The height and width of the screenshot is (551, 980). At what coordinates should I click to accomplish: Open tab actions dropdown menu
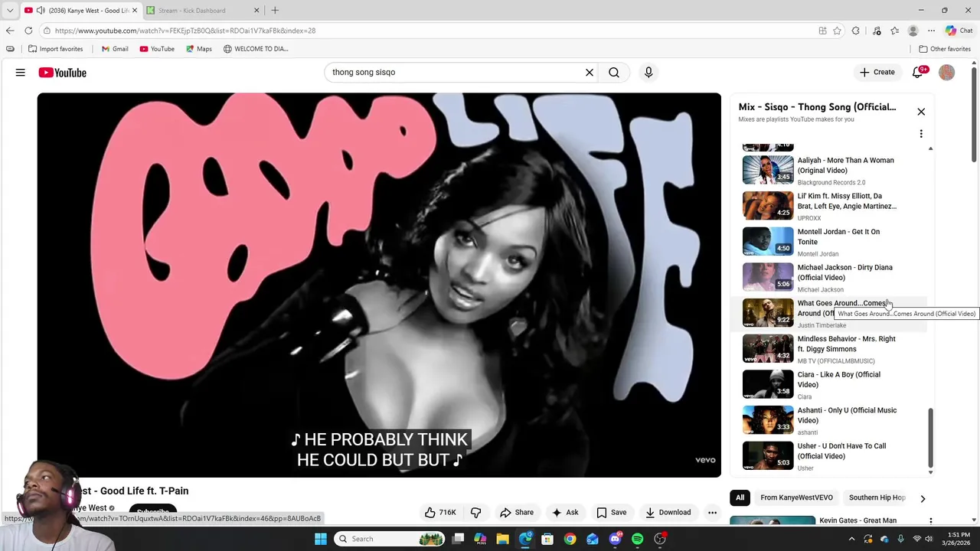point(10,11)
